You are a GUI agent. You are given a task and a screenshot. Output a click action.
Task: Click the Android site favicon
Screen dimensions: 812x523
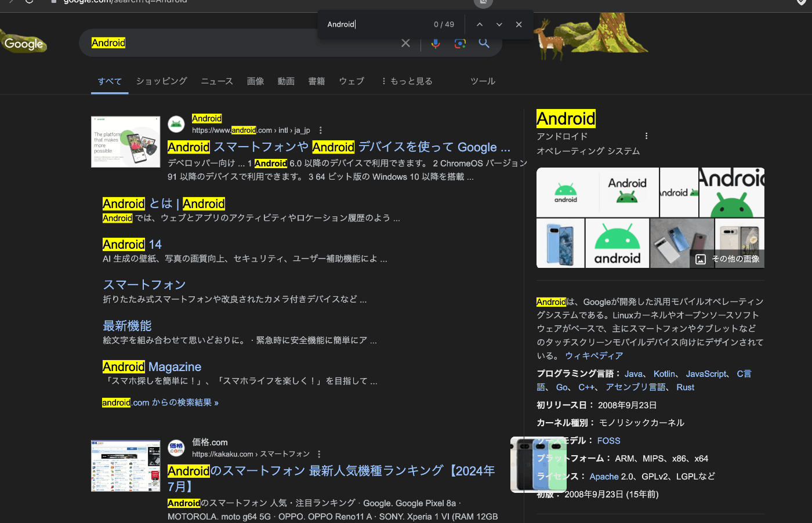click(176, 124)
